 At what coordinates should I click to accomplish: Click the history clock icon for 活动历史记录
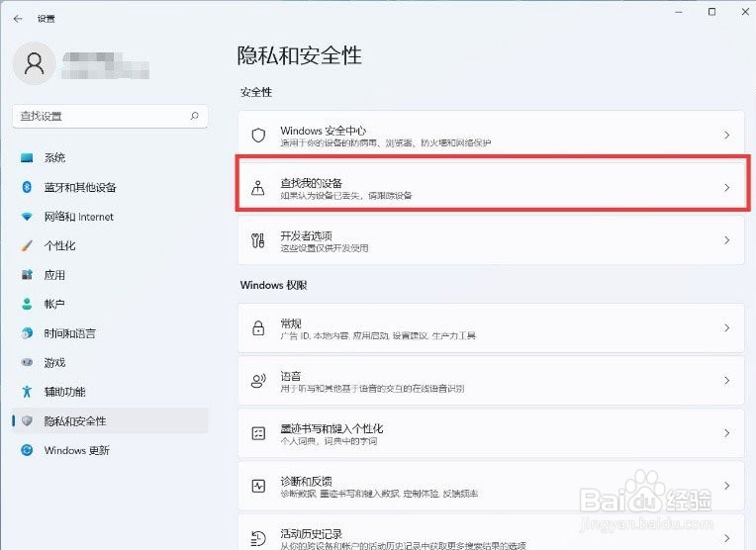click(258, 538)
